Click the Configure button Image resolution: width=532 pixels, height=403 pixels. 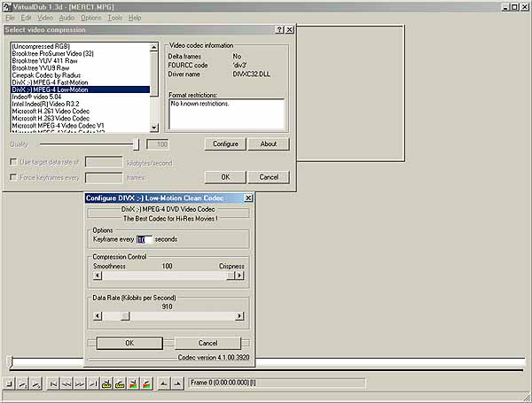point(225,143)
